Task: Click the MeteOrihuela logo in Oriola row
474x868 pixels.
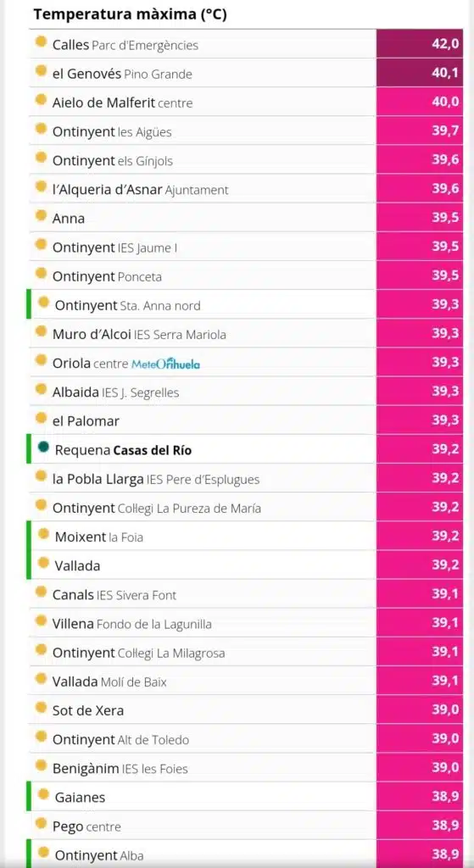Action: pos(165,363)
